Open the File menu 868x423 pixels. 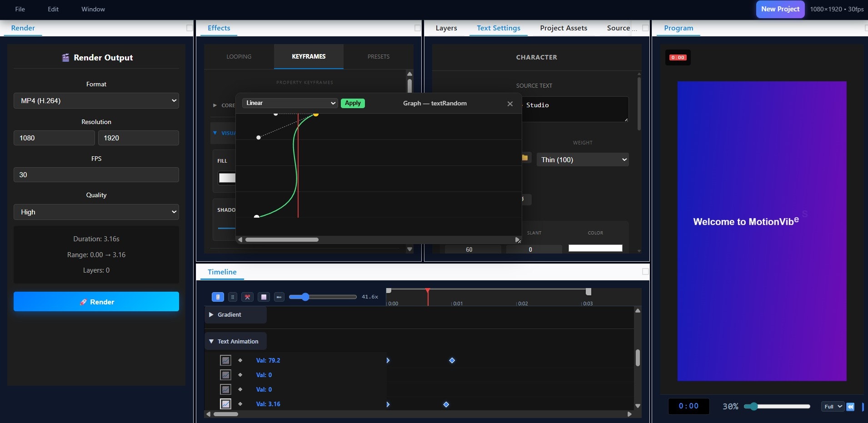[x=20, y=9]
